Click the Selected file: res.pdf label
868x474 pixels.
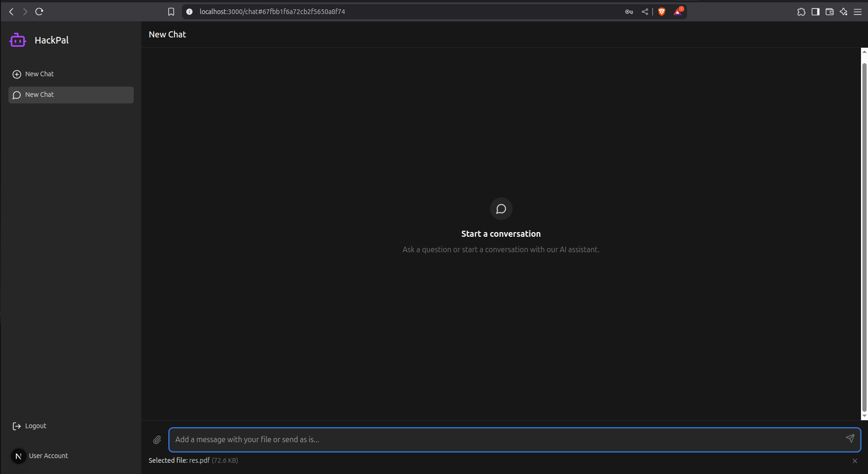tap(179, 460)
